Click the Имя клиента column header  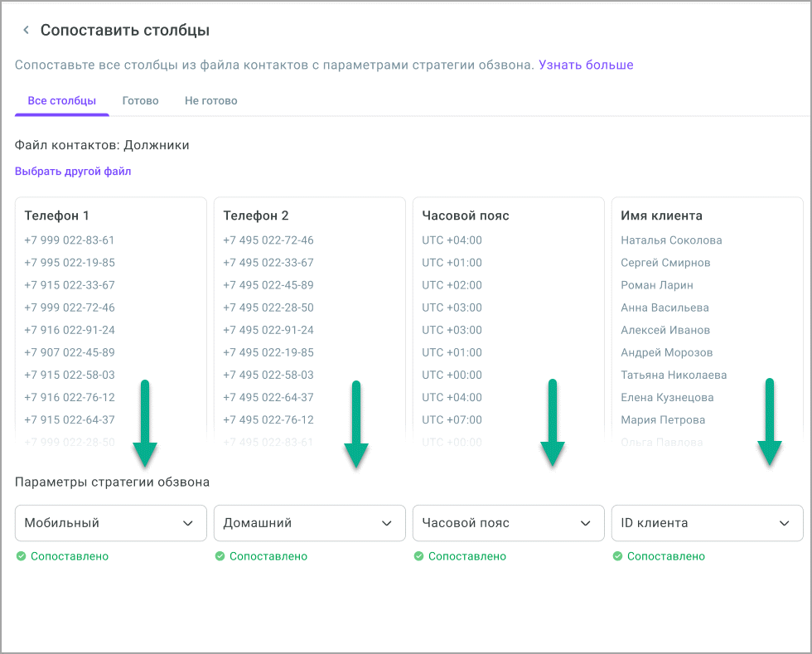pos(661,216)
